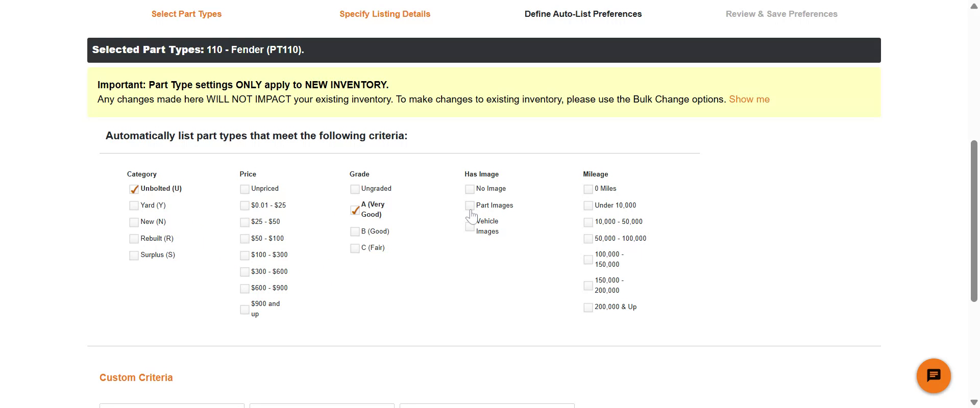980x408 pixels.
Task: Check the $600 - $900 price checkbox
Action: (244, 289)
